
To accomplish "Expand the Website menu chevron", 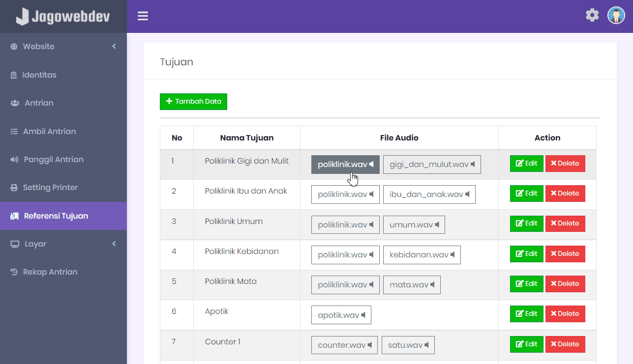I will pos(114,46).
